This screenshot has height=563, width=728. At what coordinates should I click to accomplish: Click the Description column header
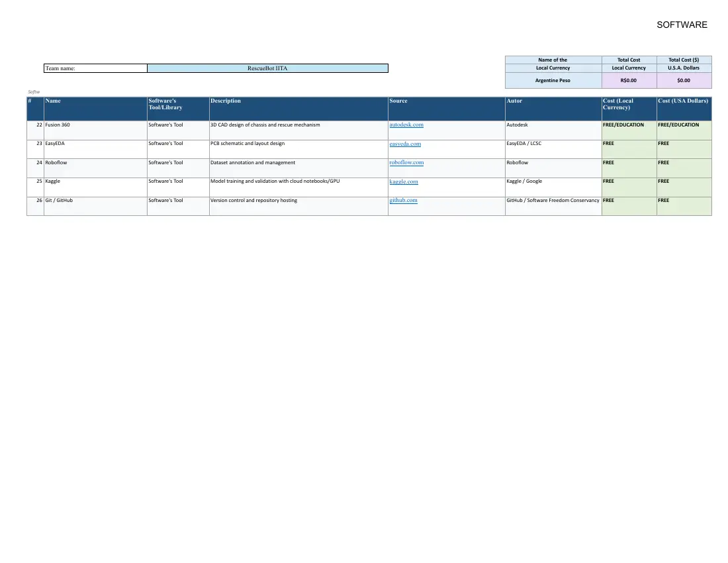coord(298,109)
